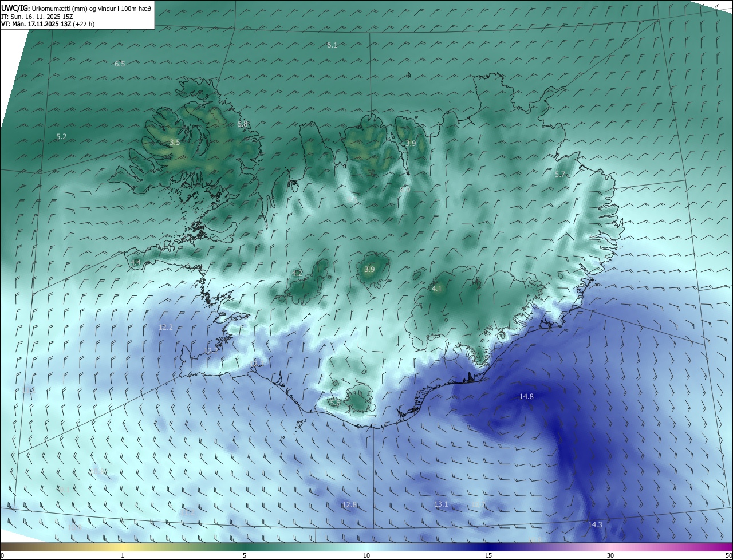
Task: Click the colorbar tick labeled 1
Action: pyautogui.click(x=123, y=555)
